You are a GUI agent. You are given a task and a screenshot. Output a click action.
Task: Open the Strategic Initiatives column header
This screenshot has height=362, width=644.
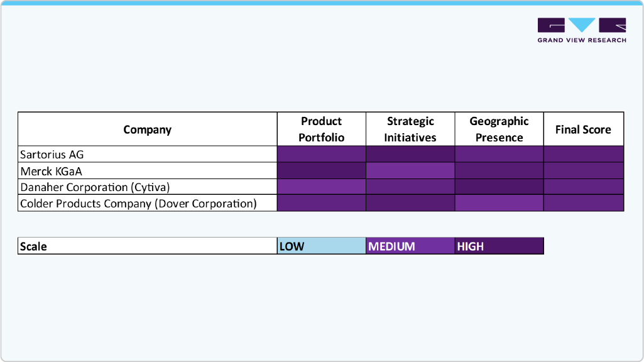(410, 129)
